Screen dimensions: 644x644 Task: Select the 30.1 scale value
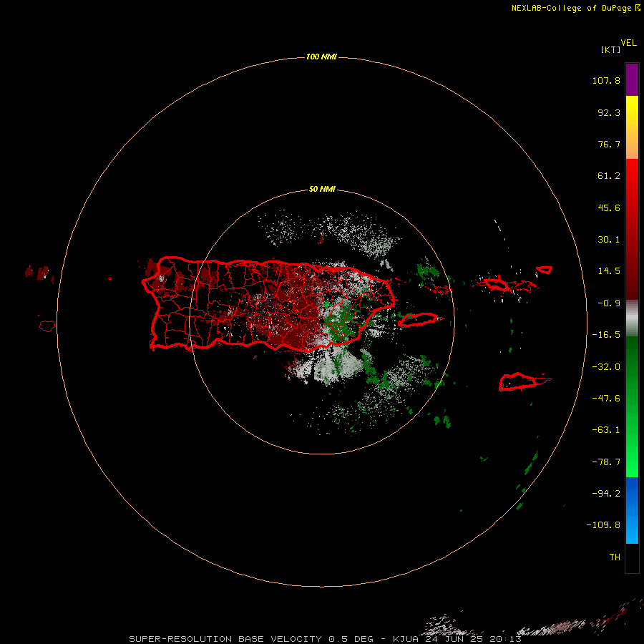point(609,240)
